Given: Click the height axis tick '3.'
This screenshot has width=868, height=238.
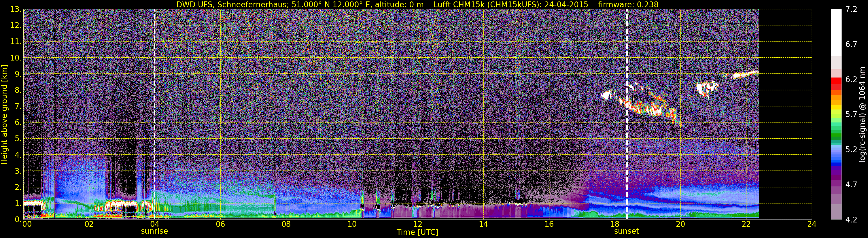Looking at the screenshot, I should pos(18,171).
